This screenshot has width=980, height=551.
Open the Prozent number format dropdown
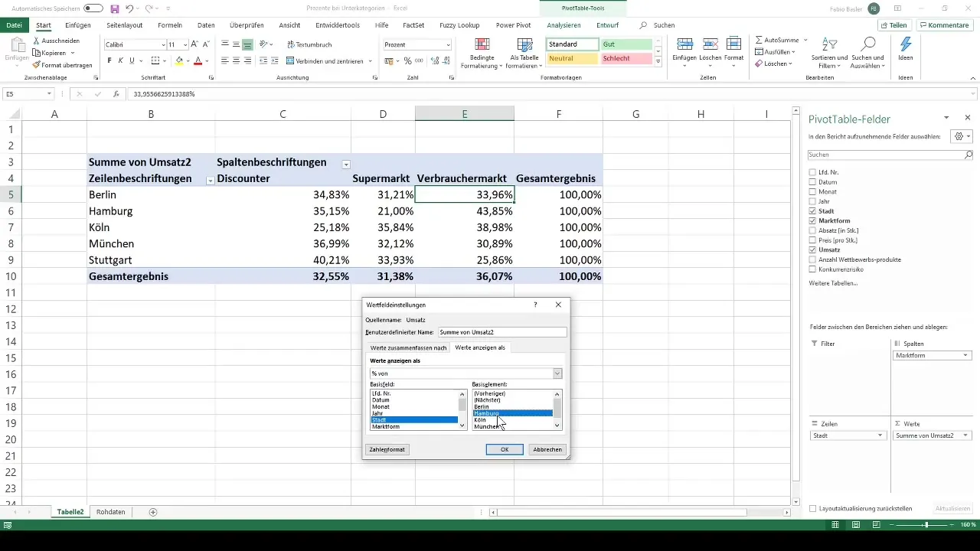tap(448, 45)
